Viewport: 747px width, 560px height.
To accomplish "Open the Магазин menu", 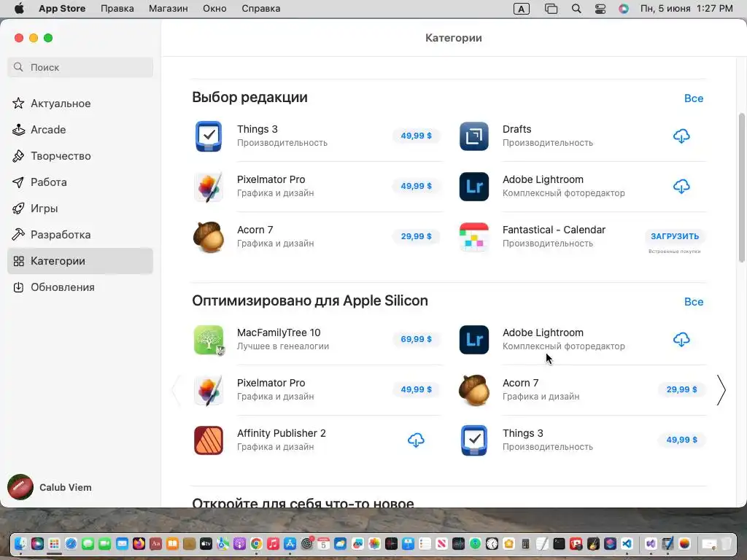I will (x=169, y=9).
